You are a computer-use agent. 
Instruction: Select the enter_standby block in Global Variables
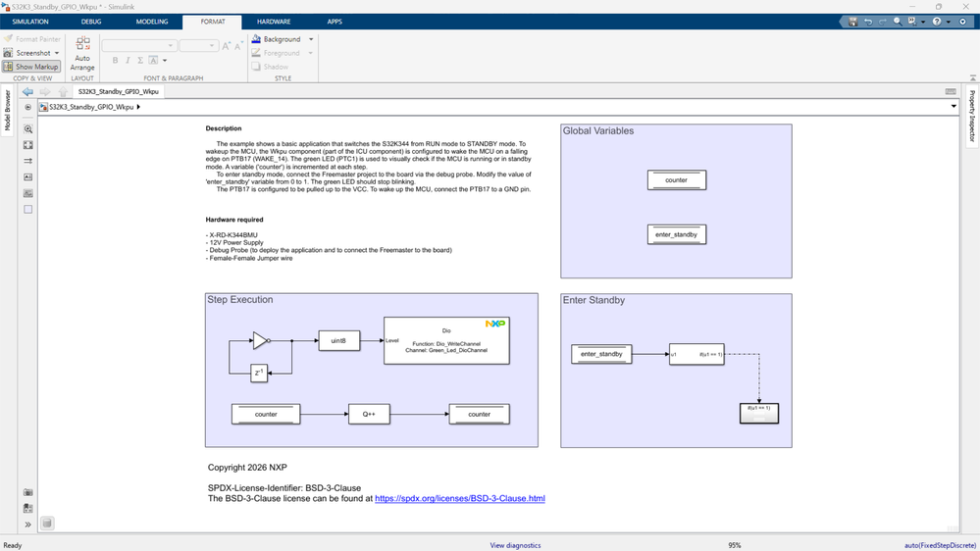676,234
